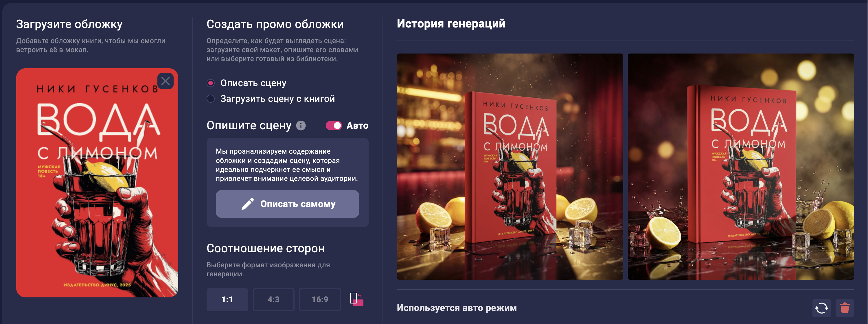Click the pencil icon in Описать самому
The width and height of the screenshot is (868, 324).
click(x=248, y=204)
